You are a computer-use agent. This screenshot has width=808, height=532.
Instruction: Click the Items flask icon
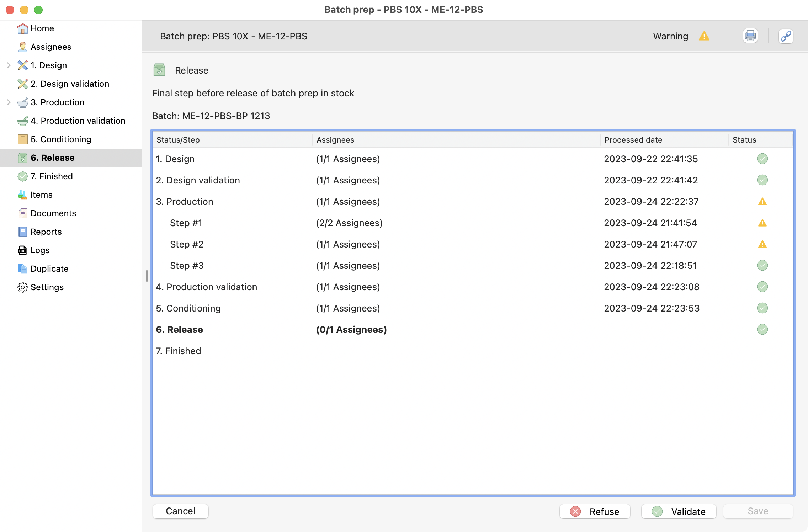pyautogui.click(x=22, y=195)
